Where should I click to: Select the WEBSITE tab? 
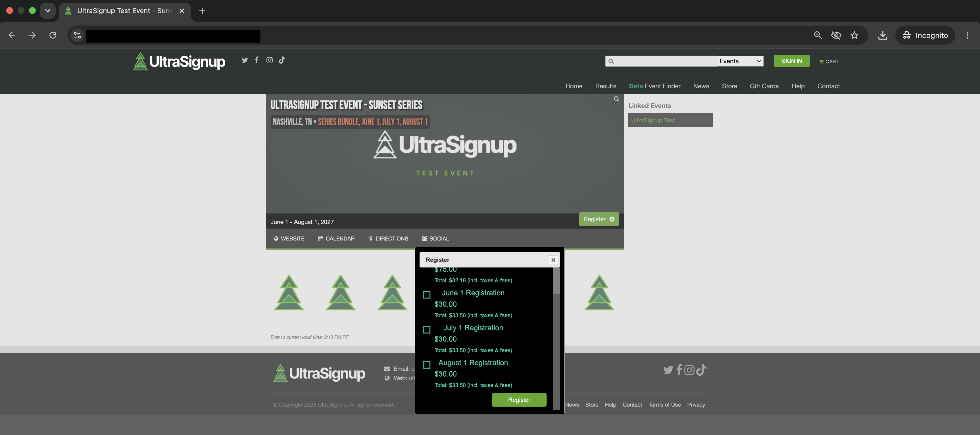pos(289,239)
